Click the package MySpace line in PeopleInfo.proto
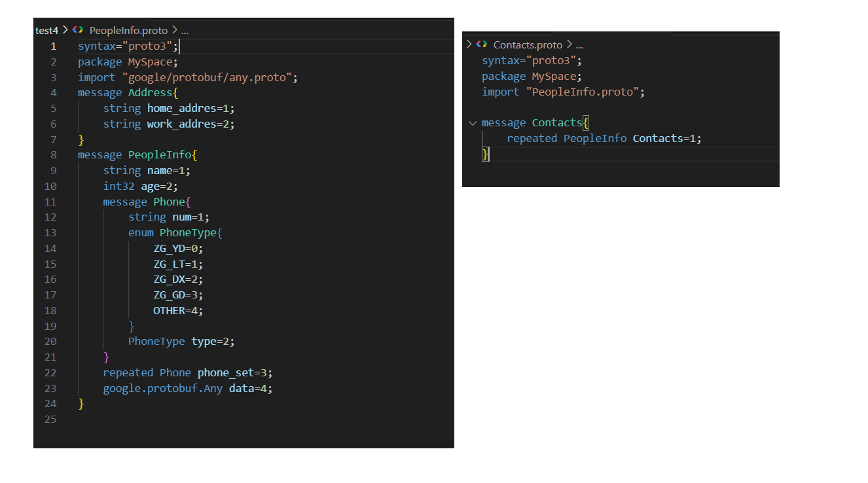Viewport: 868px width, 483px height. (x=128, y=62)
